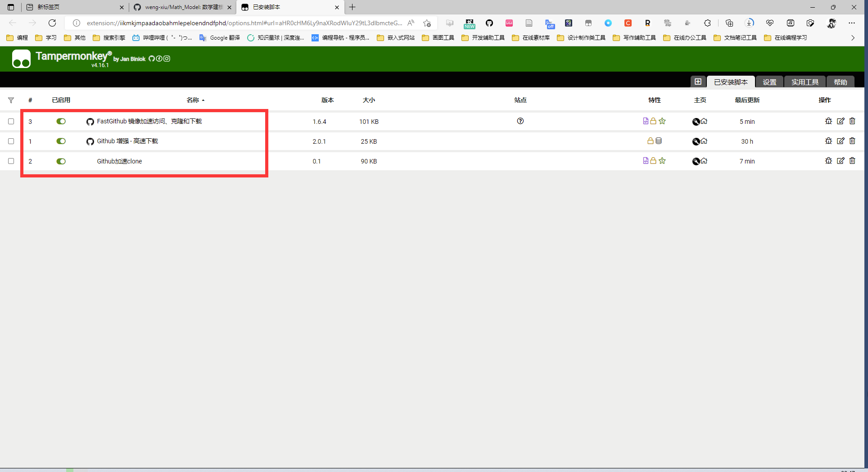
Task: Disable the Github加速clone script toggle
Action: coord(61,161)
